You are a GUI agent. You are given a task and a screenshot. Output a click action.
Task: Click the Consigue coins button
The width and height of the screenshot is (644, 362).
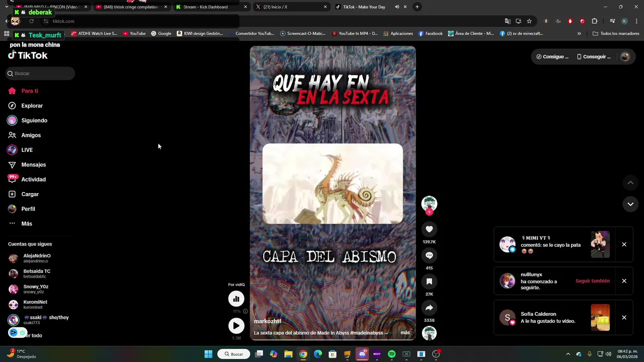(x=552, y=57)
